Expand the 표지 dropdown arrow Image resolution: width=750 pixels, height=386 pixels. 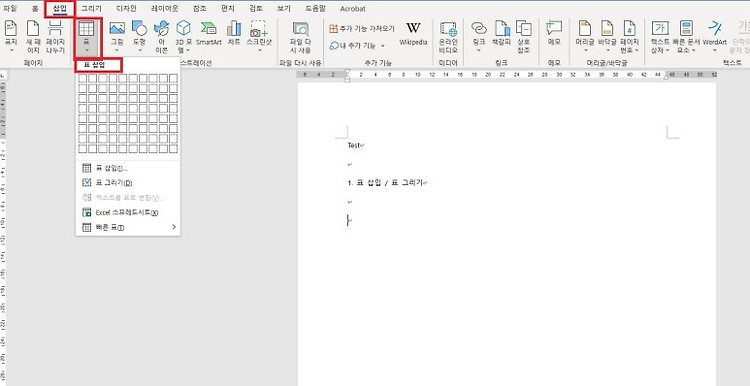tap(11, 50)
